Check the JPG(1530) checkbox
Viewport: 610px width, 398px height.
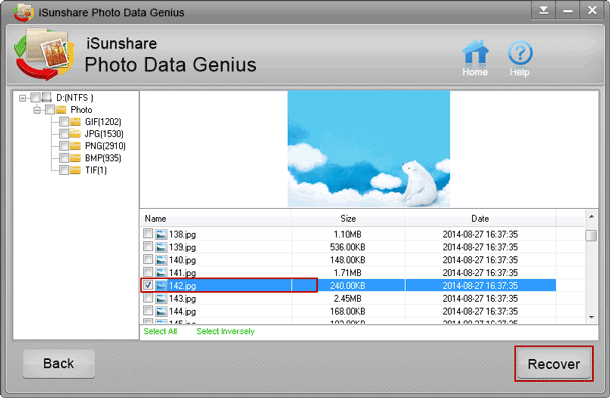[64, 134]
